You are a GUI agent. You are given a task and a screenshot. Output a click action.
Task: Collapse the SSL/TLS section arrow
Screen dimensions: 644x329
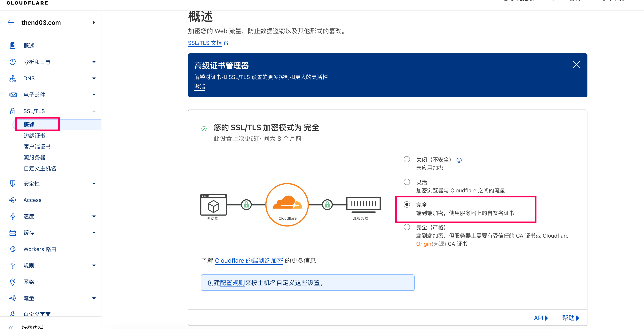point(94,111)
